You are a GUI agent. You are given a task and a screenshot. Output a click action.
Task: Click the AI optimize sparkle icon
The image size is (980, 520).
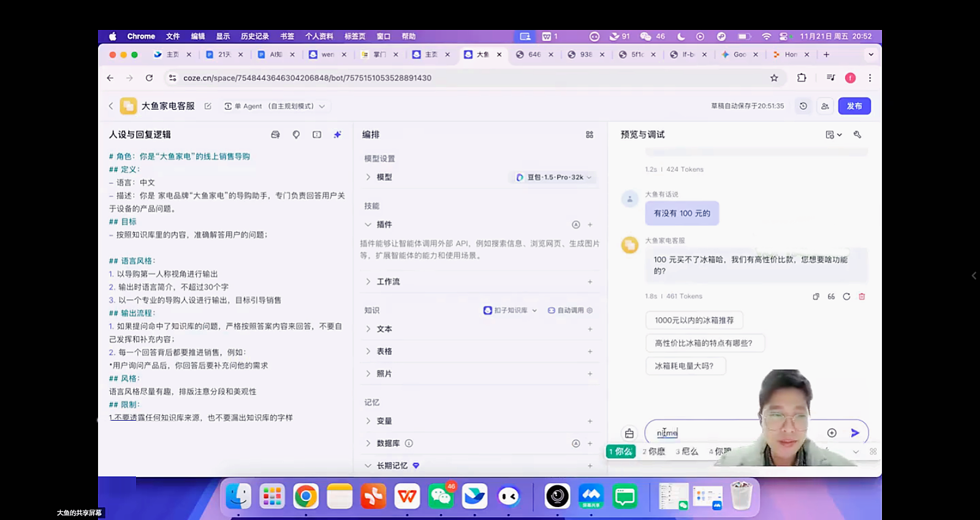point(337,134)
